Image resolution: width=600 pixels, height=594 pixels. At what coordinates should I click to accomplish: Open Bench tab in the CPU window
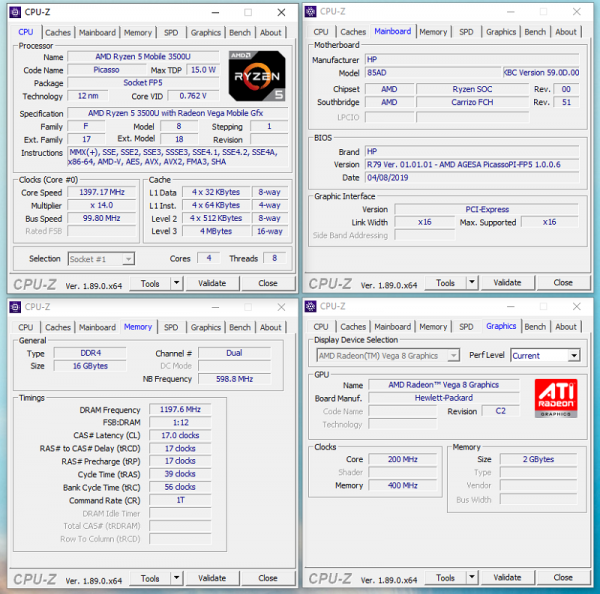pyautogui.click(x=240, y=33)
